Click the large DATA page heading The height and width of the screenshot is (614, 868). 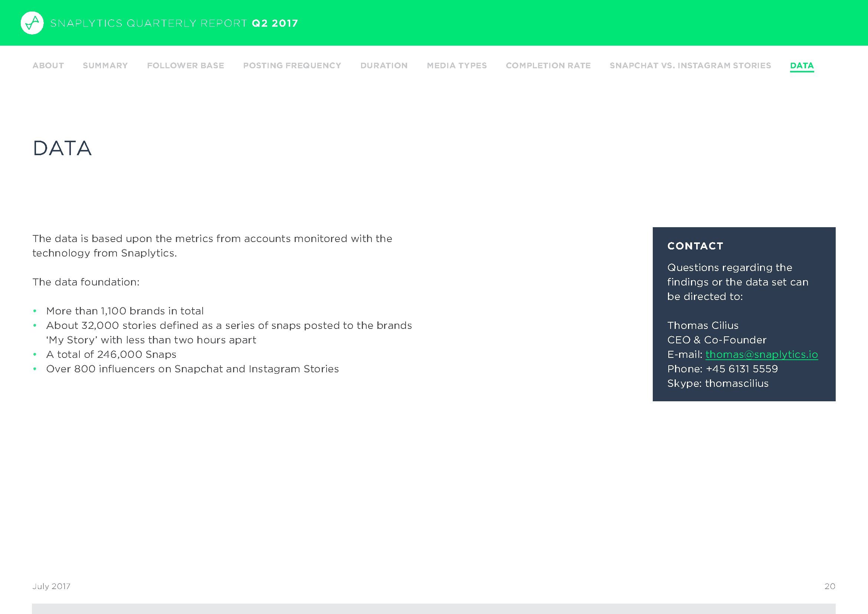[x=62, y=148]
